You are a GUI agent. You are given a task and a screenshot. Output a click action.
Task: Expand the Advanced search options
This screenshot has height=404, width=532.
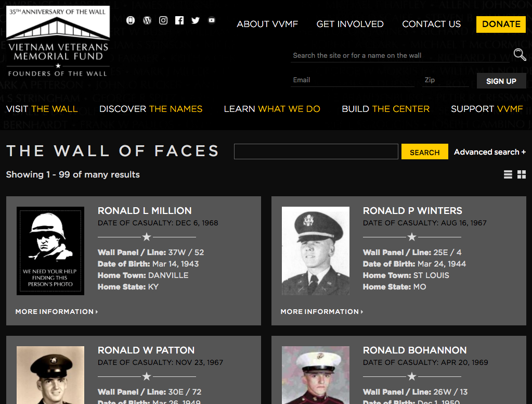490,152
